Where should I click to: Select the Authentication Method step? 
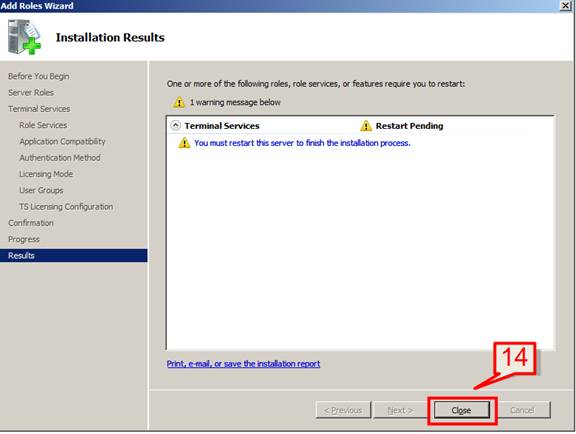(x=60, y=158)
